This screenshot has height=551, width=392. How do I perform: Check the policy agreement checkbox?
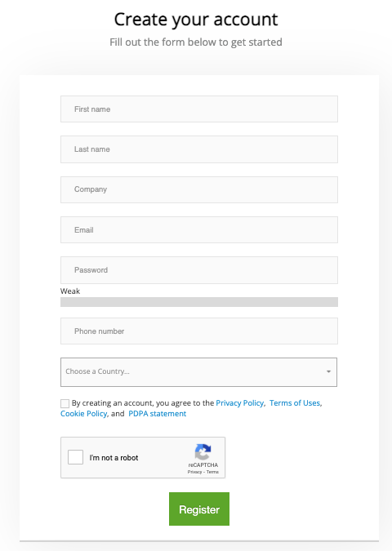pyautogui.click(x=65, y=403)
